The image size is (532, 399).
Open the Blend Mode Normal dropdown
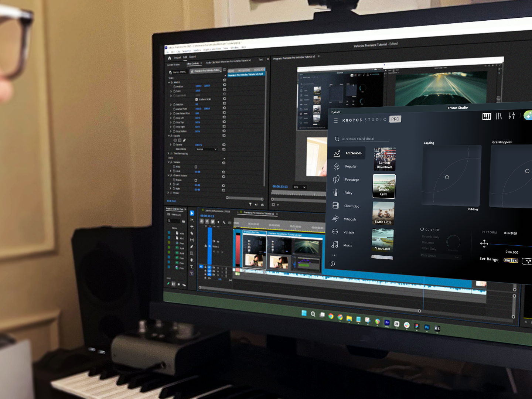pos(207,149)
